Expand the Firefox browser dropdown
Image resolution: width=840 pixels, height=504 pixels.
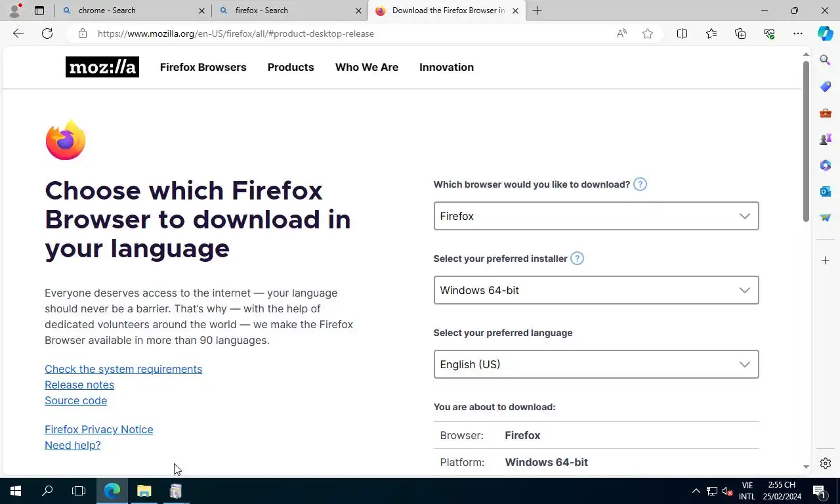click(596, 216)
